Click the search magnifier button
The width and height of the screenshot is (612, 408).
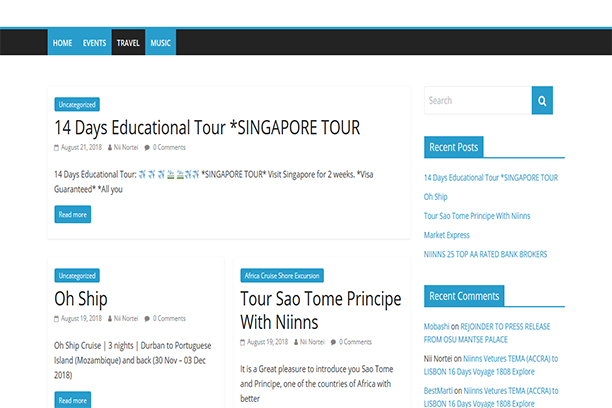[541, 100]
